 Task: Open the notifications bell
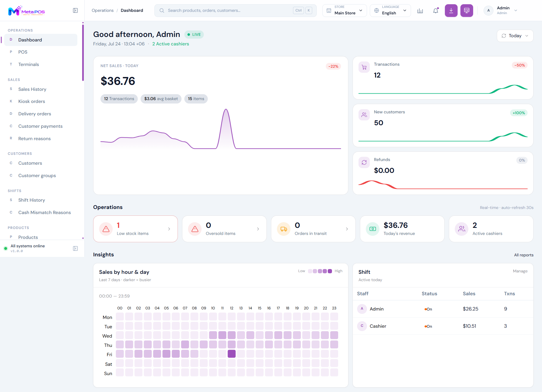coord(436,11)
